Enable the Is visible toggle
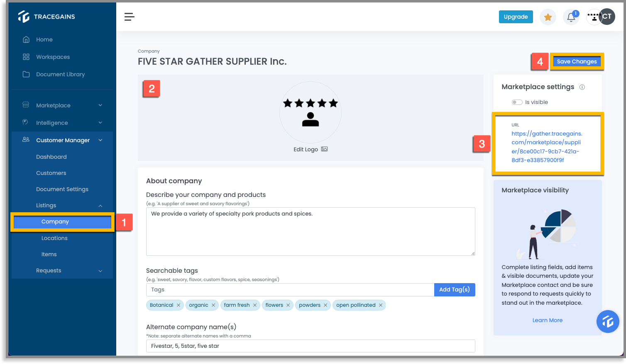Image resolution: width=626 pixels, height=364 pixels. coord(517,102)
